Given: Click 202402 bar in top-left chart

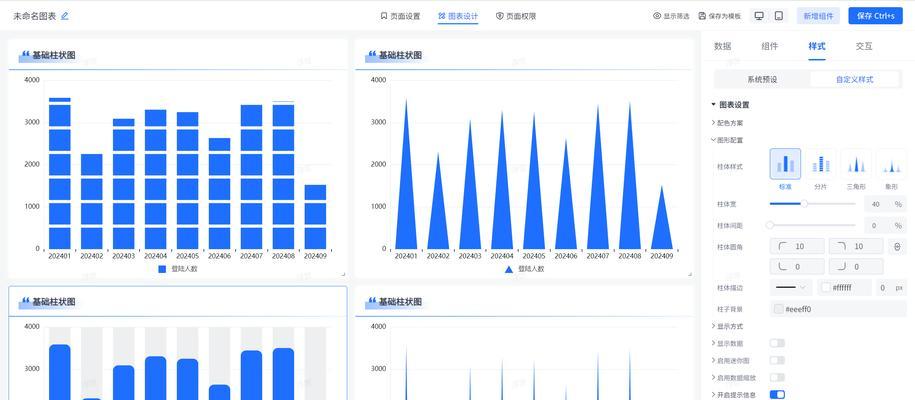Looking at the screenshot, I should 92,201.
